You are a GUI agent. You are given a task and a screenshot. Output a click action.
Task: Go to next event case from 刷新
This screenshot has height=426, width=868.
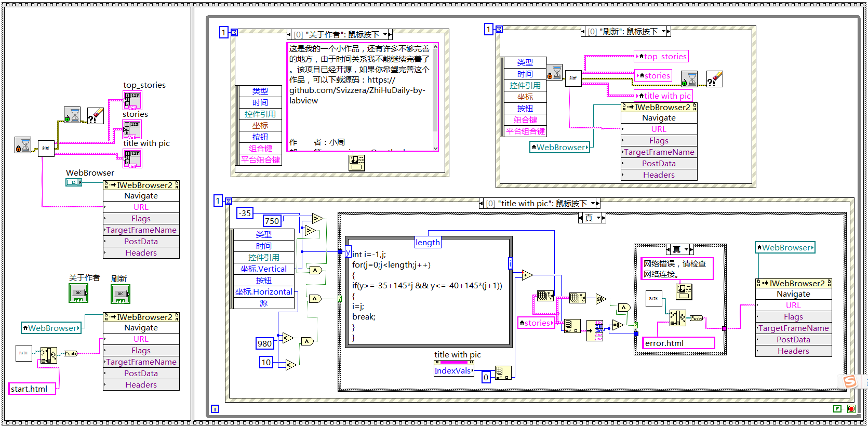669,31
